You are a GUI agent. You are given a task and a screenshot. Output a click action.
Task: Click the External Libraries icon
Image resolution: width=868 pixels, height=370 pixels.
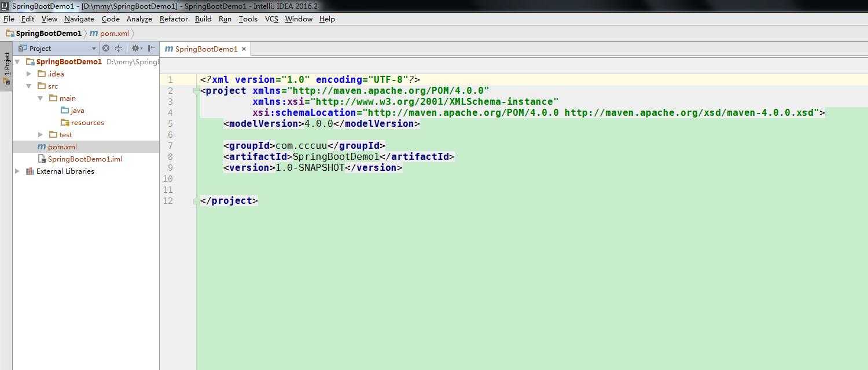click(x=30, y=171)
